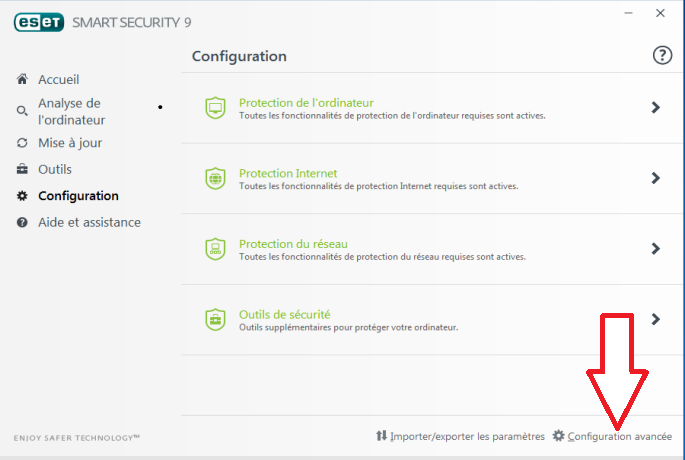Open the Mise à jour section
The height and width of the screenshot is (460, 685).
coord(70,143)
